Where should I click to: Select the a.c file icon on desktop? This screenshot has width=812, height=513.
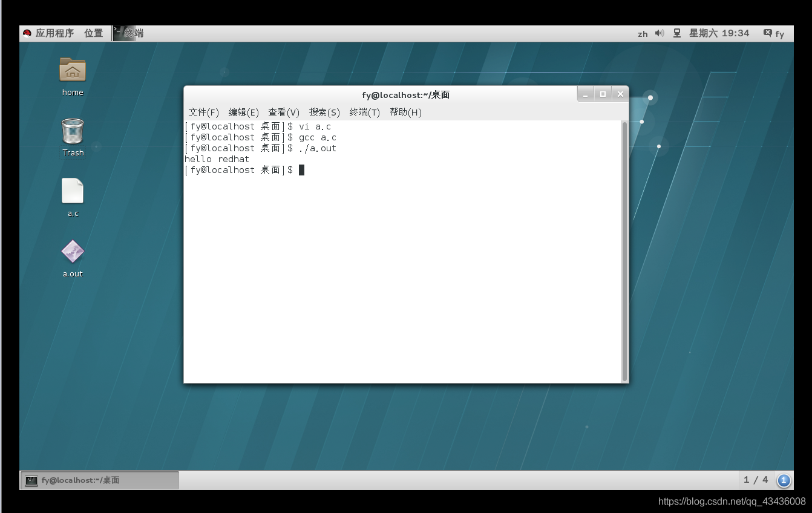pos(73,191)
